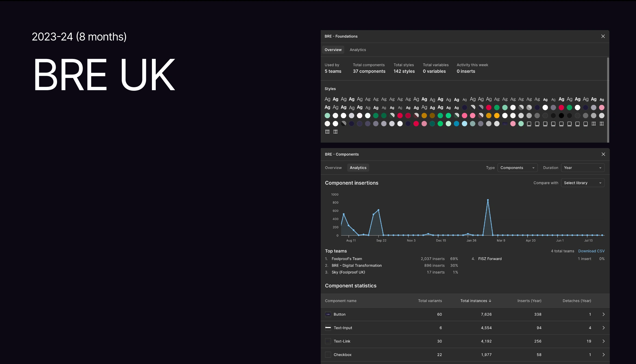
Task: Expand the Button row chevron
Action: (603, 314)
